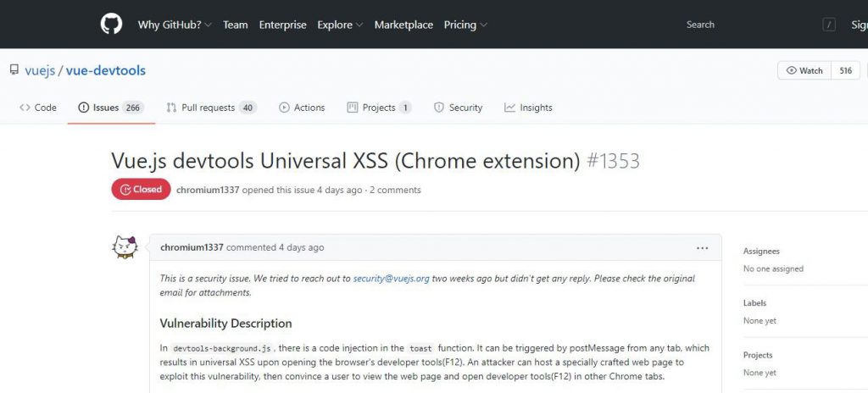This screenshot has width=868, height=393.
Task: Click the issue number #1353
Action: click(x=613, y=161)
